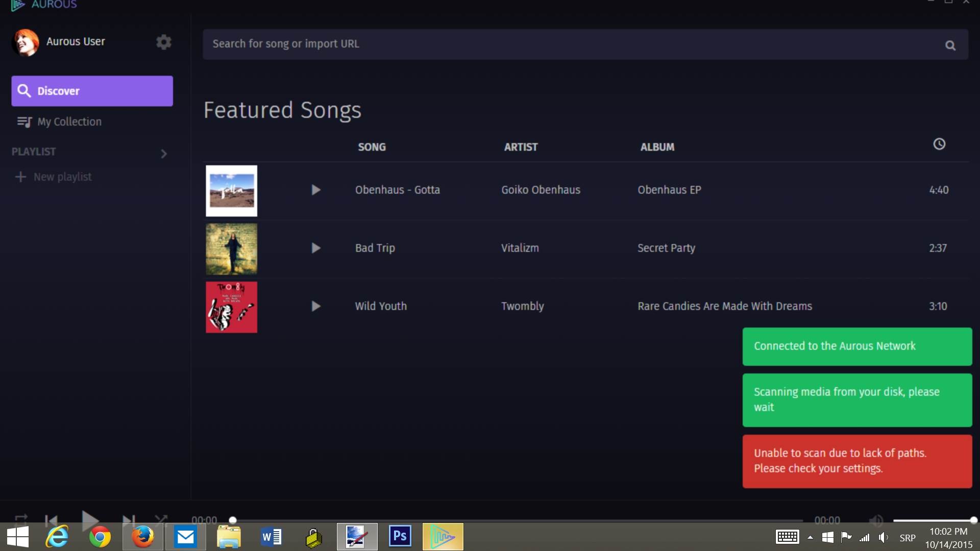Start playing Wild Youth
This screenshot has width=980, height=551.
[x=316, y=307]
